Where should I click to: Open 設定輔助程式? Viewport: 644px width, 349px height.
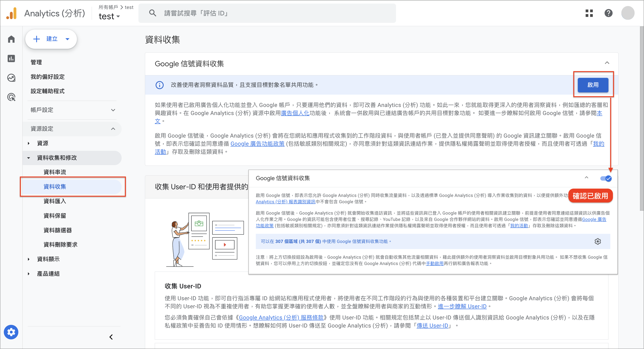pyautogui.click(x=47, y=91)
